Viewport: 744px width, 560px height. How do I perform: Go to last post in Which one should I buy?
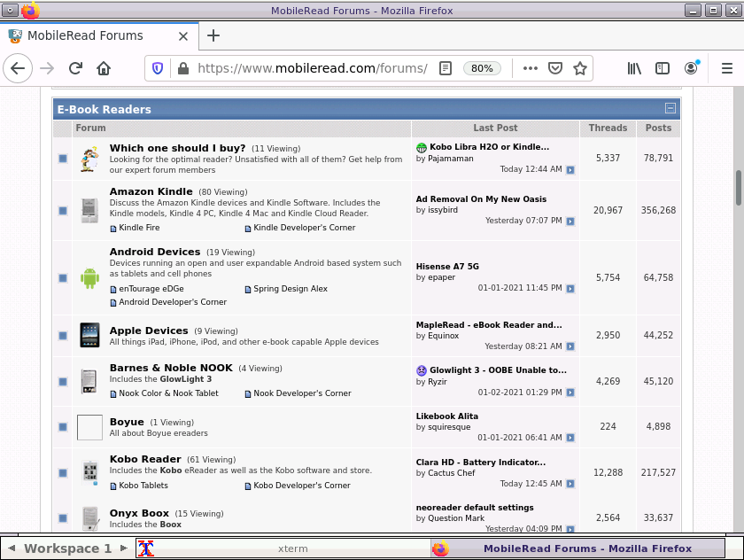(x=570, y=170)
